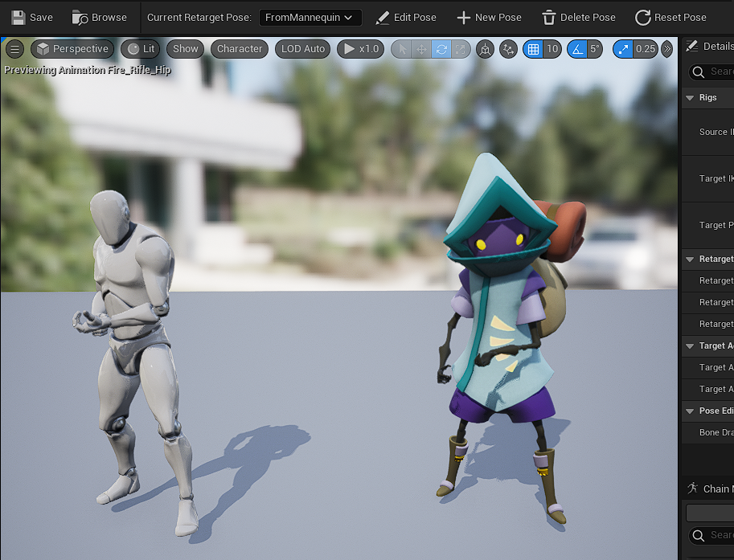The image size is (734, 560).
Task: Open the Show menu in viewport
Action: [186, 49]
